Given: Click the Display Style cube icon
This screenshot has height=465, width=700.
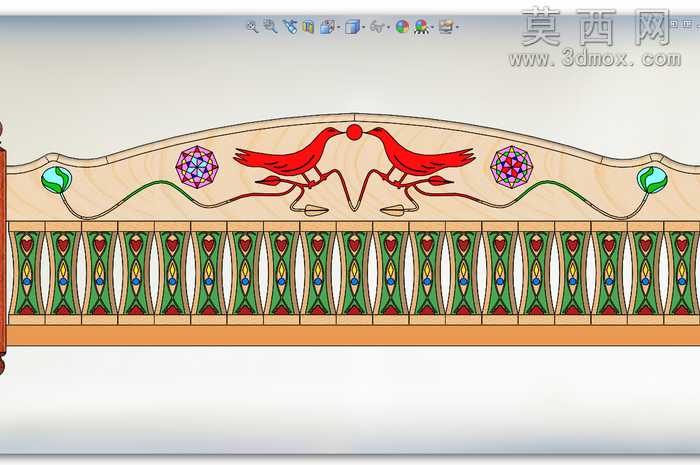Looking at the screenshot, I should click(x=352, y=27).
